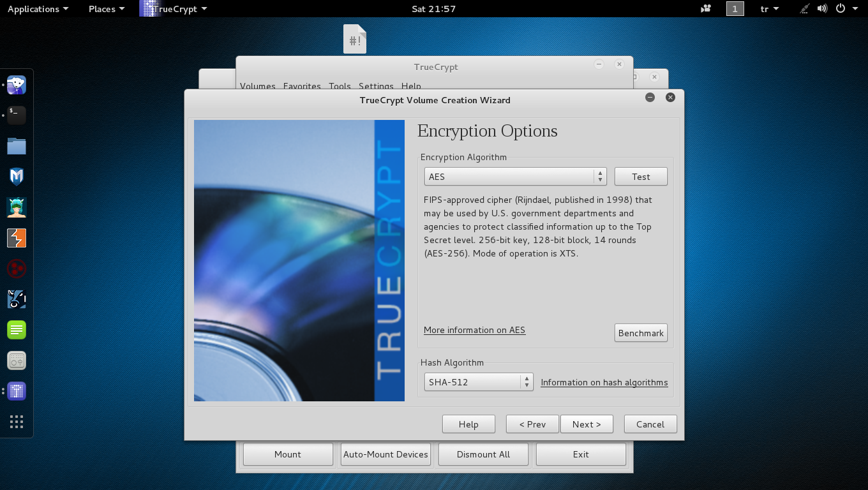Viewport: 868px width, 490px height.
Task: Click the TrueCrypt Volume Creation Wizard title
Action: [x=435, y=100]
